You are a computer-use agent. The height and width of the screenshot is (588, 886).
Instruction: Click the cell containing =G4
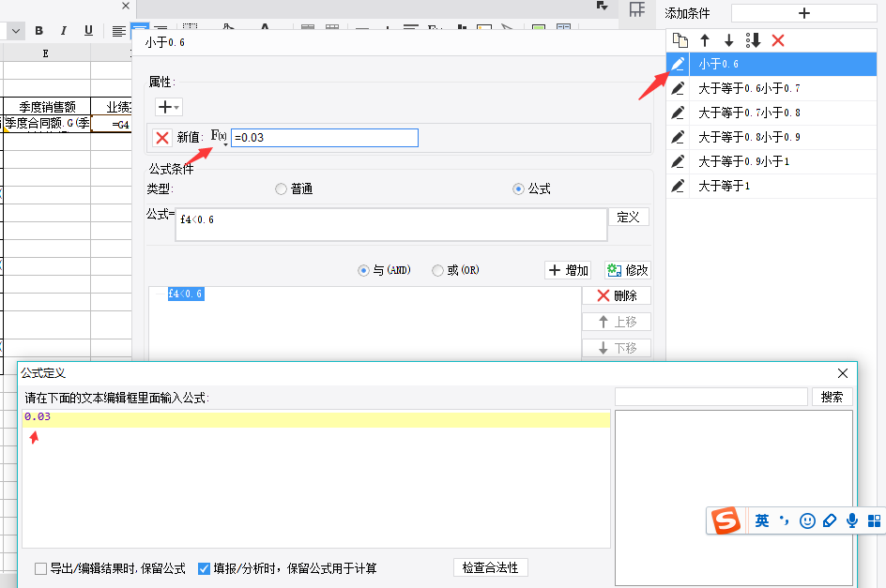tap(112, 125)
